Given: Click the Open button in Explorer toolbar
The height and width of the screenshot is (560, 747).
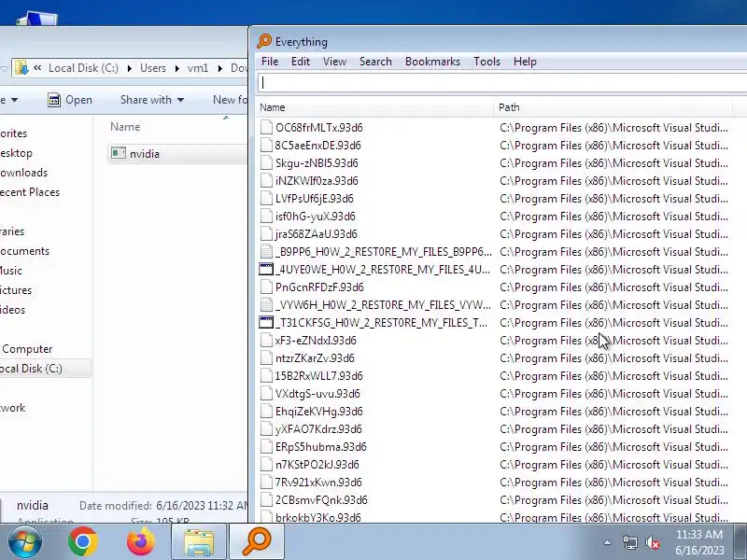Looking at the screenshot, I should [71, 100].
